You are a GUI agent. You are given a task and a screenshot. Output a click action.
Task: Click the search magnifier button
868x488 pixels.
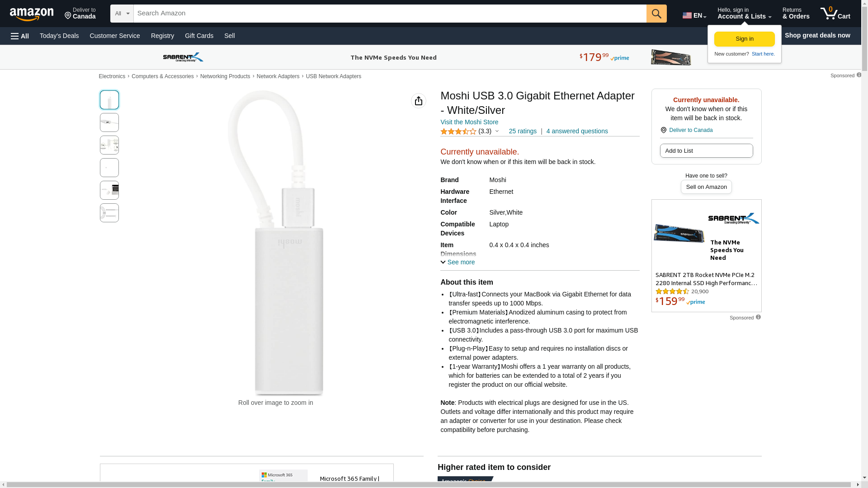pos(656,14)
